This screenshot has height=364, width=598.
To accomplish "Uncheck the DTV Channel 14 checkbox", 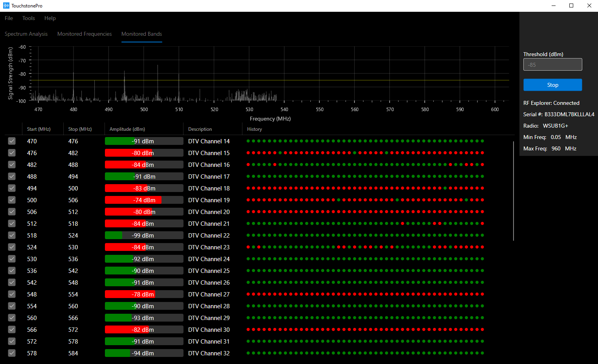I will click(12, 141).
